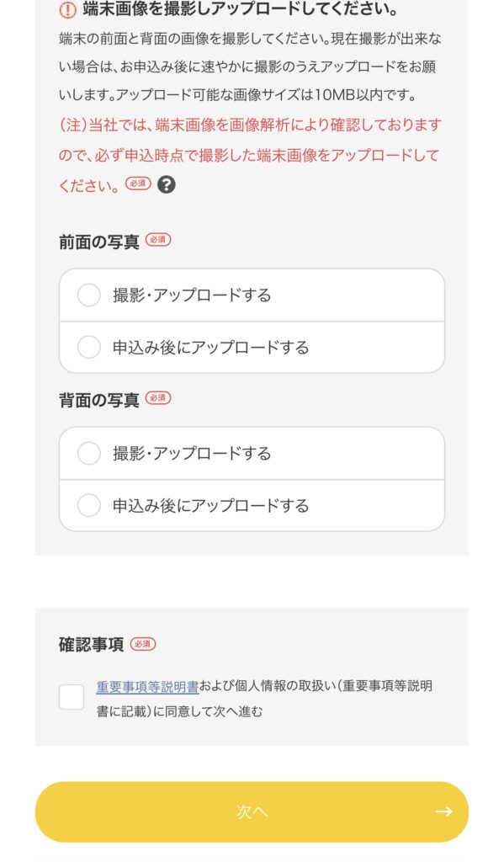Check the agreement checkbox under 確認事項
The width and height of the screenshot is (504, 862).
pos(72,697)
